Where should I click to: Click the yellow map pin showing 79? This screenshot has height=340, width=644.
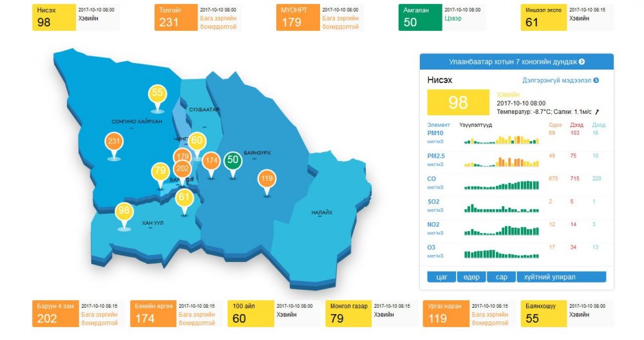160,172
